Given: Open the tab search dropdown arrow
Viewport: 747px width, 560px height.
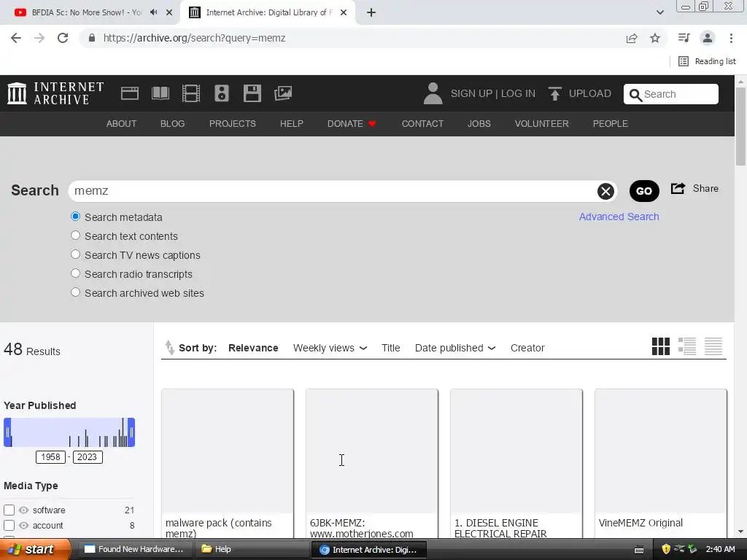Looking at the screenshot, I should [x=659, y=12].
